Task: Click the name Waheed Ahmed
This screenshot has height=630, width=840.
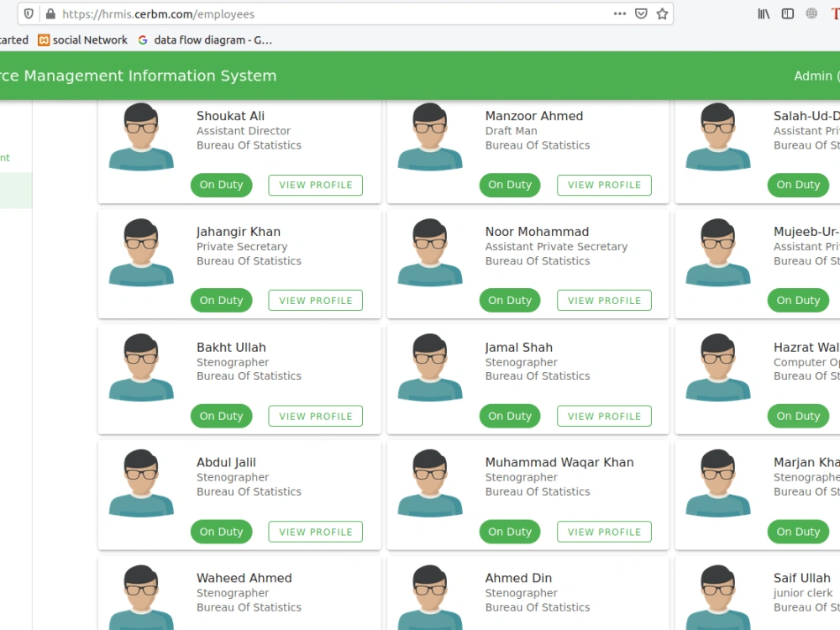Action: (x=244, y=578)
